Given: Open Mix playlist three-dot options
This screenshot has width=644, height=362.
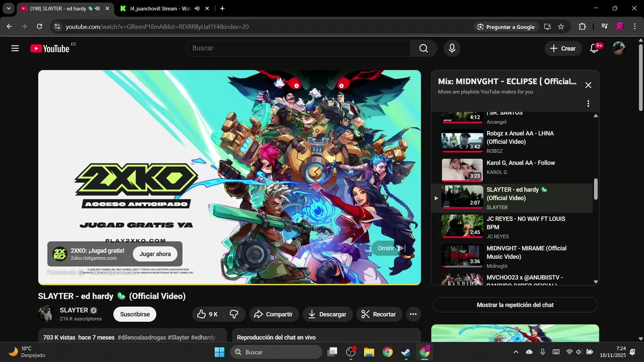Looking at the screenshot, I should tap(588, 104).
